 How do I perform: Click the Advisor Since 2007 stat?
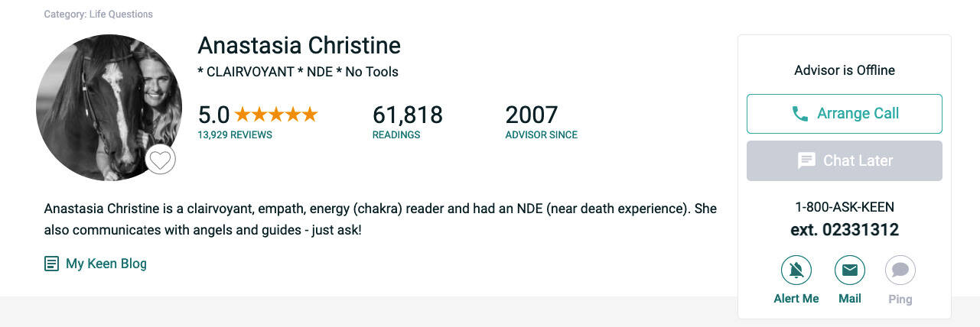(x=532, y=115)
